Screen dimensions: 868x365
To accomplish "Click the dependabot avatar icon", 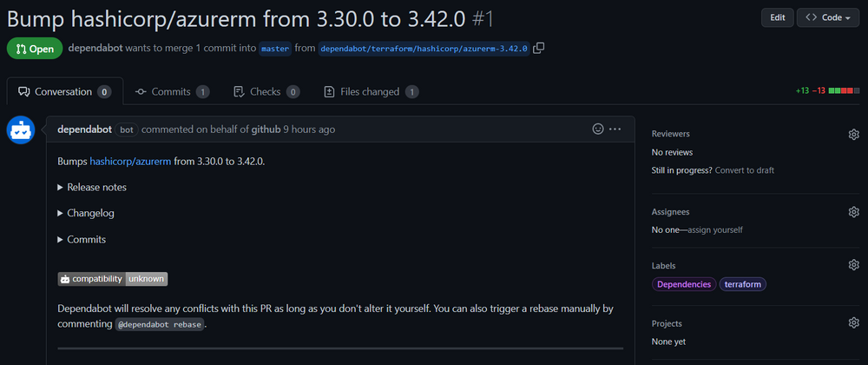I will click(21, 130).
